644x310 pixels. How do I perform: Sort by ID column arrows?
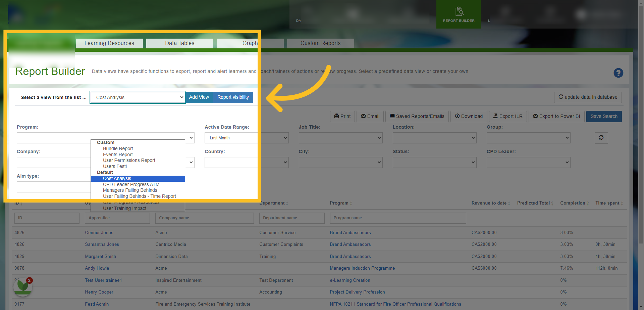21,204
